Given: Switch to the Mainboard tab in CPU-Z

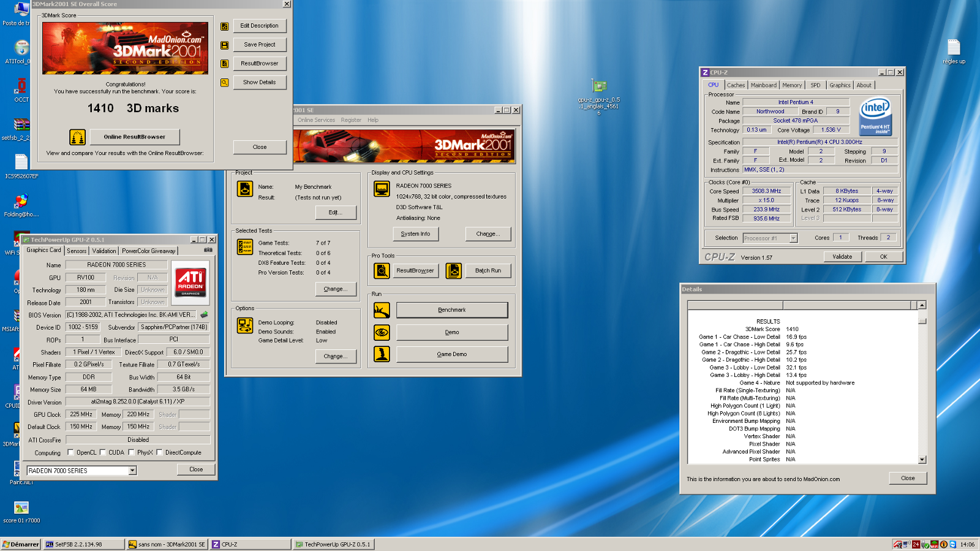Looking at the screenshot, I should [764, 85].
